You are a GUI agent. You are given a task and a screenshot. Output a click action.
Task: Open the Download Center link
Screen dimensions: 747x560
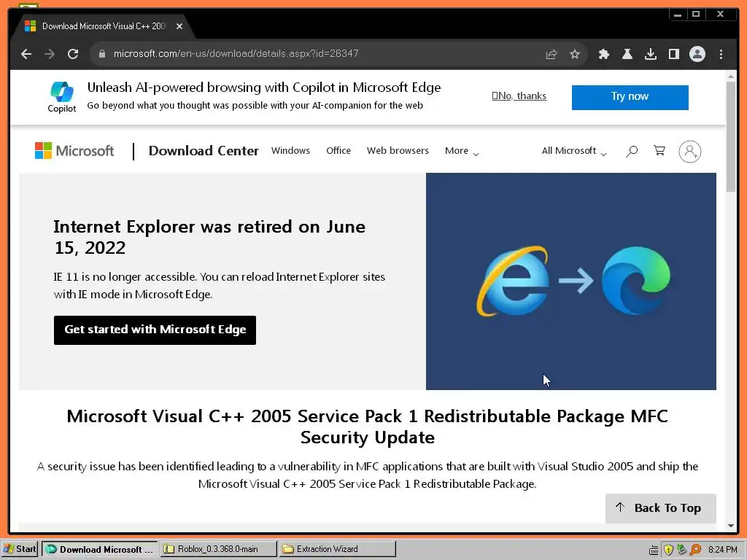(x=204, y=150)
